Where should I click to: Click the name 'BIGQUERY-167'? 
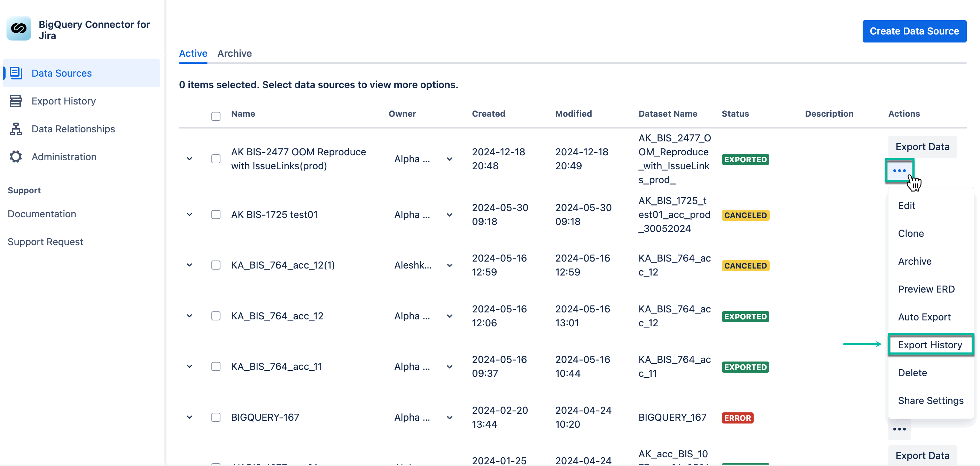(x=265, y=417)
